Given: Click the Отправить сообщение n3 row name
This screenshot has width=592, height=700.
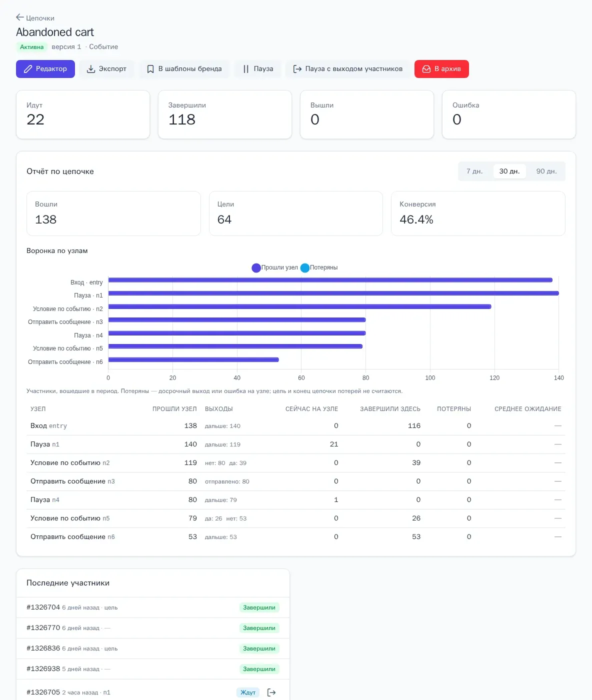Looking at the screenshot, I should pos(72,481).
